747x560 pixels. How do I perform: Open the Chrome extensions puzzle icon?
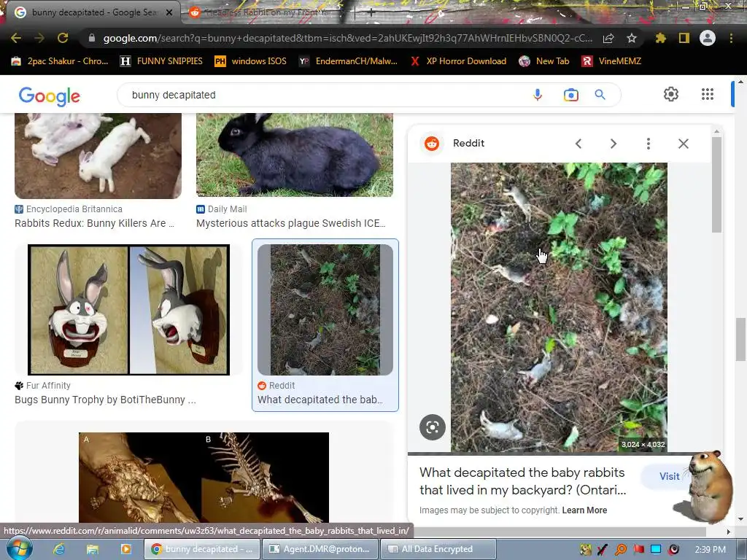pos(660,38)
